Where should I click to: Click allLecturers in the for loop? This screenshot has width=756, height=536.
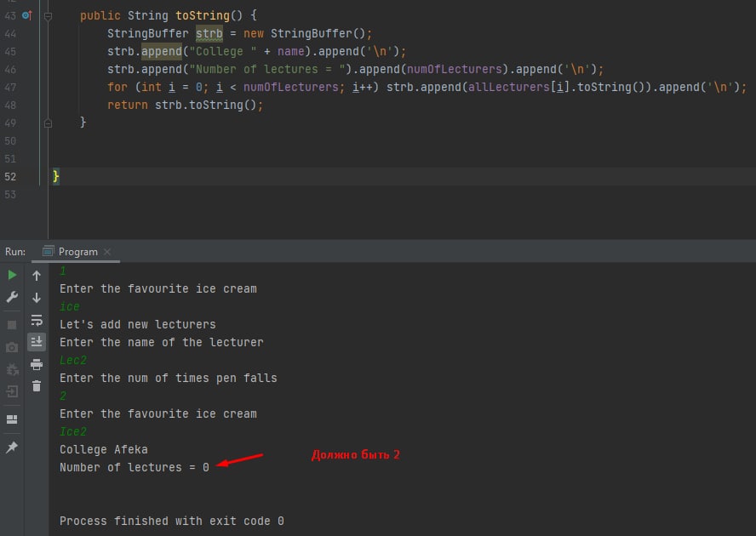[x=508, y=87]
